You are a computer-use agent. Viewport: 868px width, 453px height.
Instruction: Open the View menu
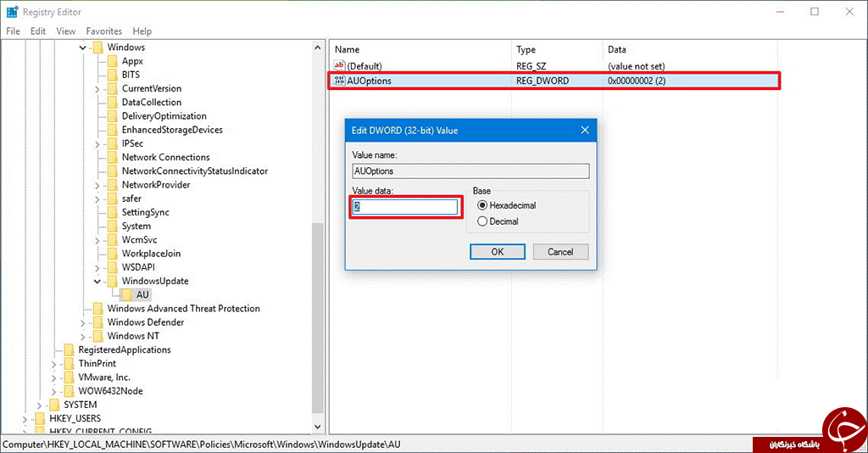66,31
